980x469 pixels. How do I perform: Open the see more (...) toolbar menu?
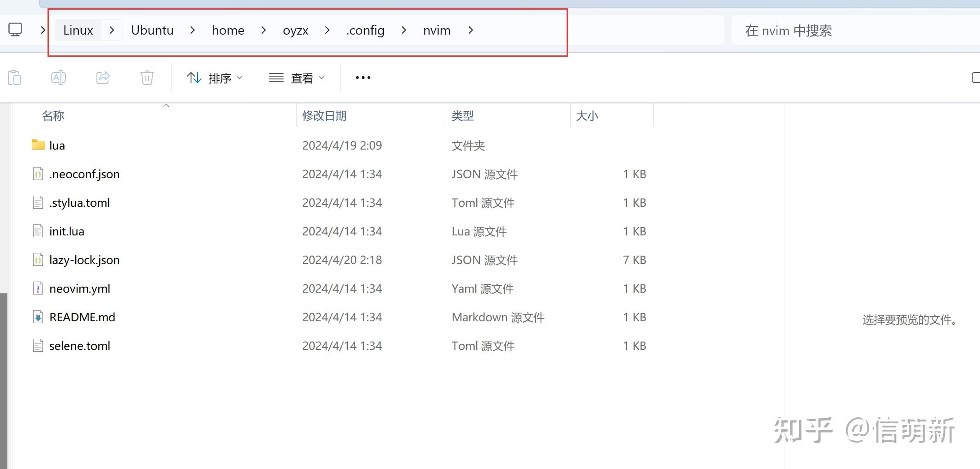pos(363,78)
